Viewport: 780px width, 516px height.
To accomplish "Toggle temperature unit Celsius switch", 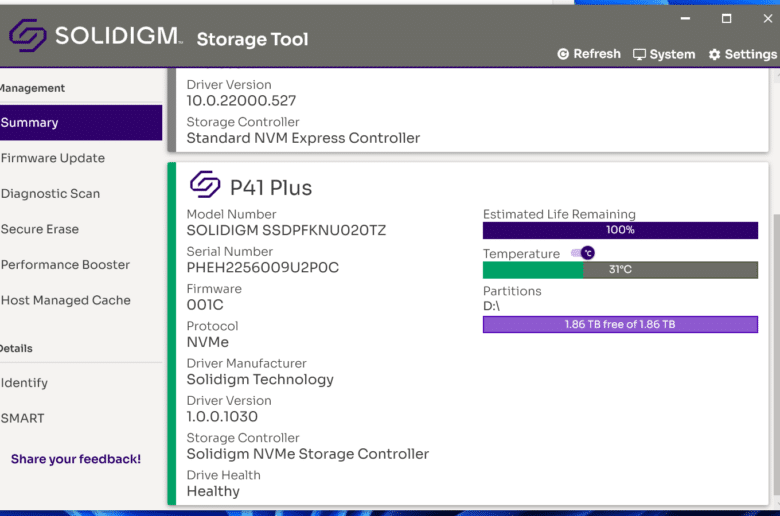I will pos(583,253).
